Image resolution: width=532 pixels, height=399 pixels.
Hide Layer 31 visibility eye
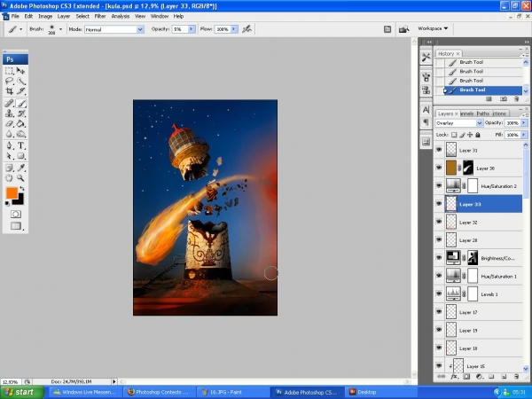click(439, 150)
